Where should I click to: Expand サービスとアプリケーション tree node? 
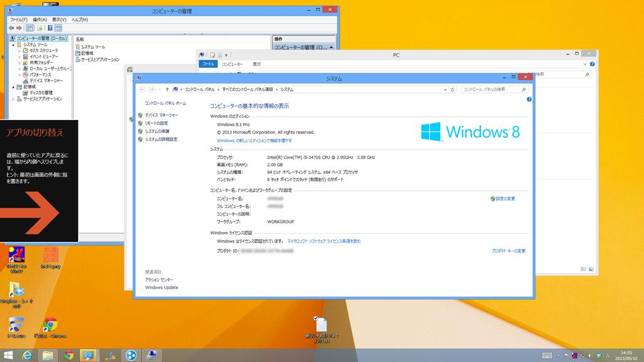(13, 99)
